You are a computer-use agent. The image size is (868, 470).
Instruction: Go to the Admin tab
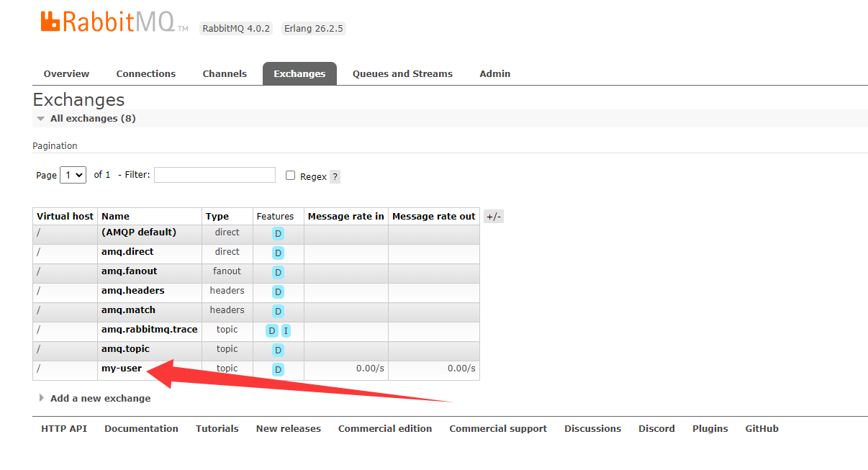point(494,74)
